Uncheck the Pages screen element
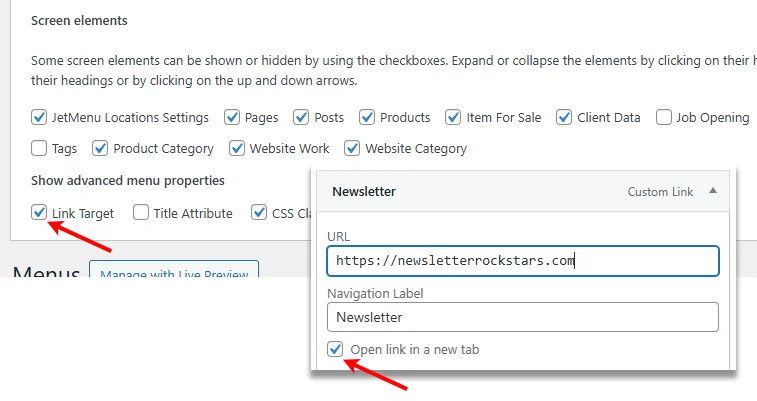757x401 pixels. point(232,117)
